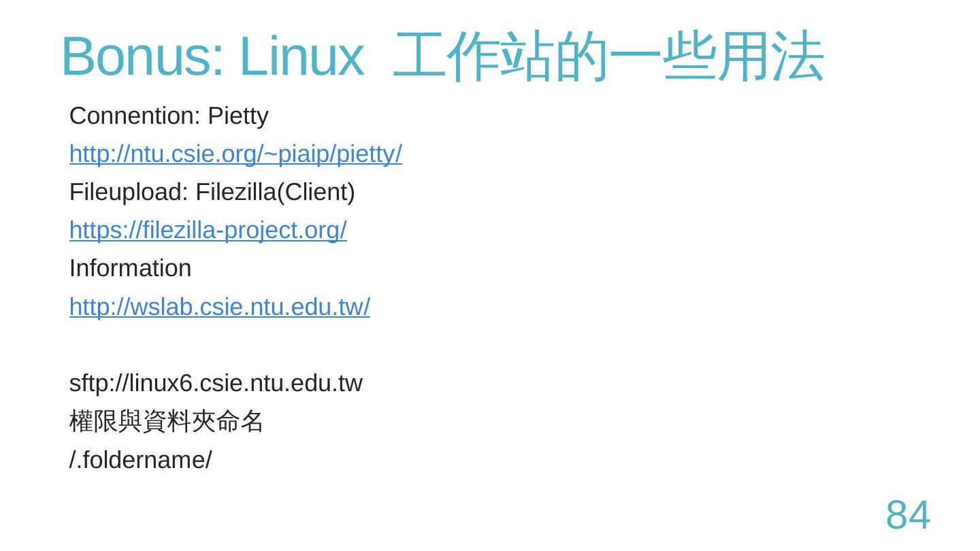980x551 pixels.
Task: Open the filezilla-project.org link
Action: pos(208,230)
